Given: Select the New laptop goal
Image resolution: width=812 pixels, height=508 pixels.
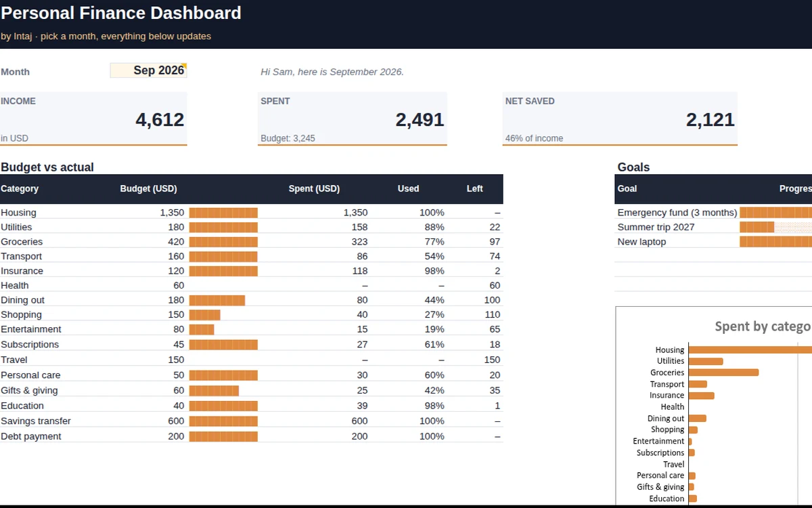Looking at the screenshot, I should pos(641,242).
